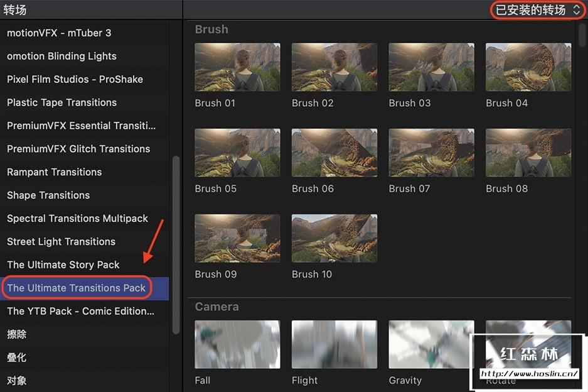The height and width of the screenshot is (392, 588).
Task: Click the Brush 02 transition thumbnail
Action: tap(334, 67)
